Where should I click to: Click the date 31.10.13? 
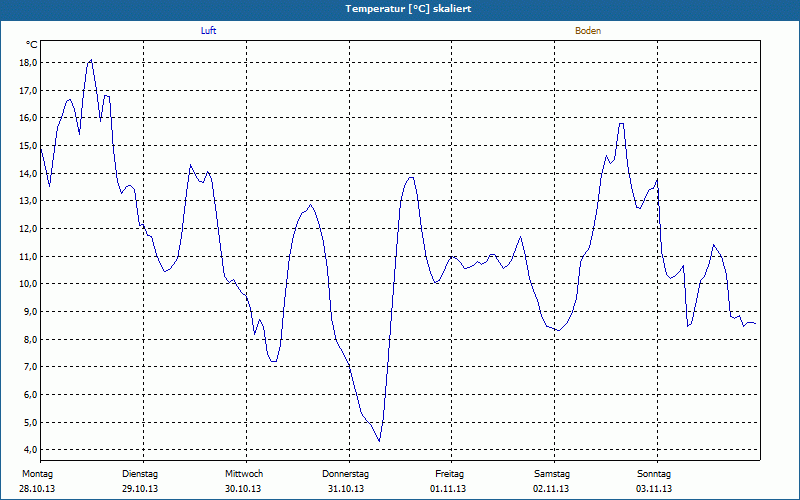click(346, 489)
